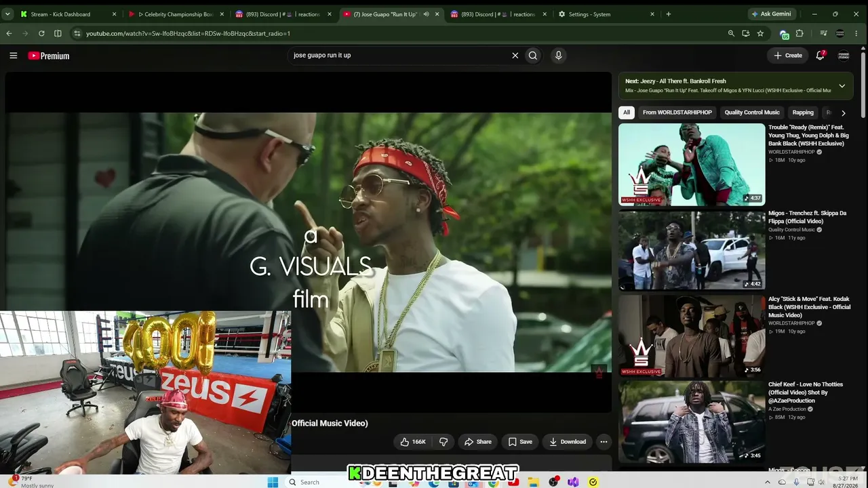Filter suggestions by Rapping chip
Screen dimensions: 868x488
coord(803,113)
